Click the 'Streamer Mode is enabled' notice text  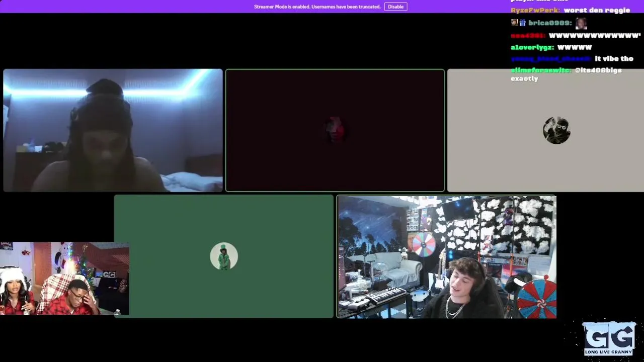click(x=317, y=7)
